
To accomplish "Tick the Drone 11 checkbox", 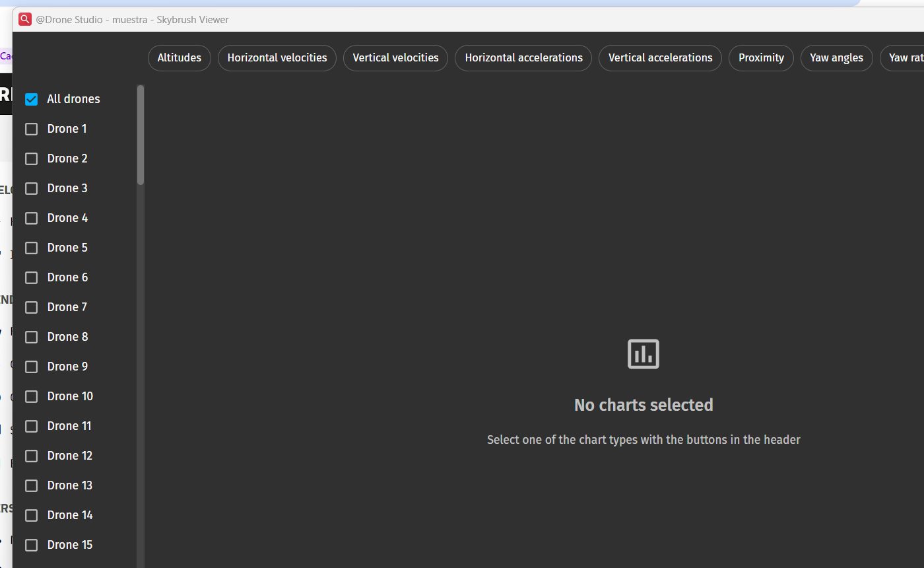I will click(x=31, y=426).
